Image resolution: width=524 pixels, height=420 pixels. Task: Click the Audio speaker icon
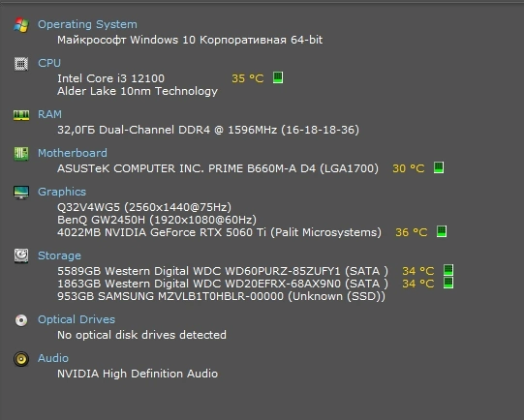click(x=21, y=359)
